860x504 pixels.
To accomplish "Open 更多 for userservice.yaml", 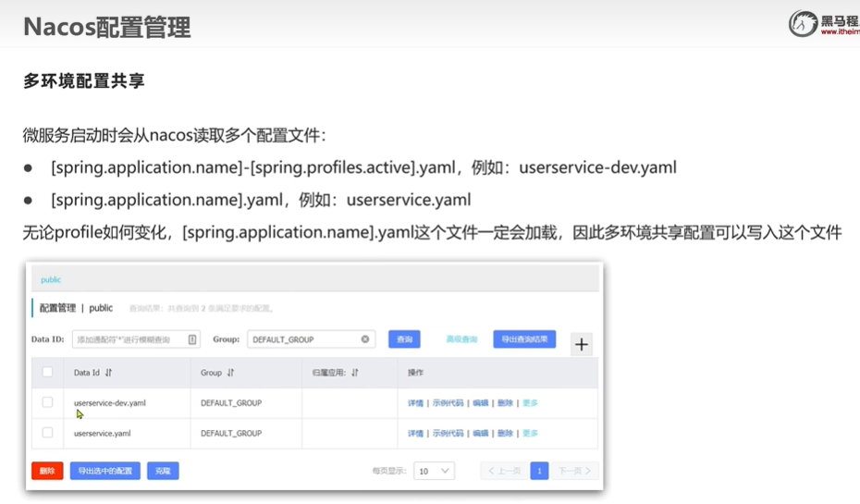I will click(530, 433).
